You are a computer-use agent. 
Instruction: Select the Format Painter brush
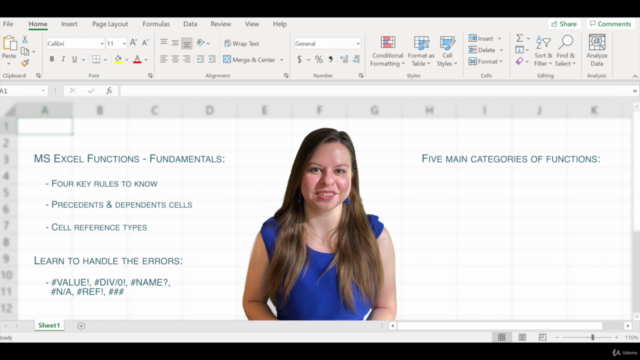click(25, 63)
